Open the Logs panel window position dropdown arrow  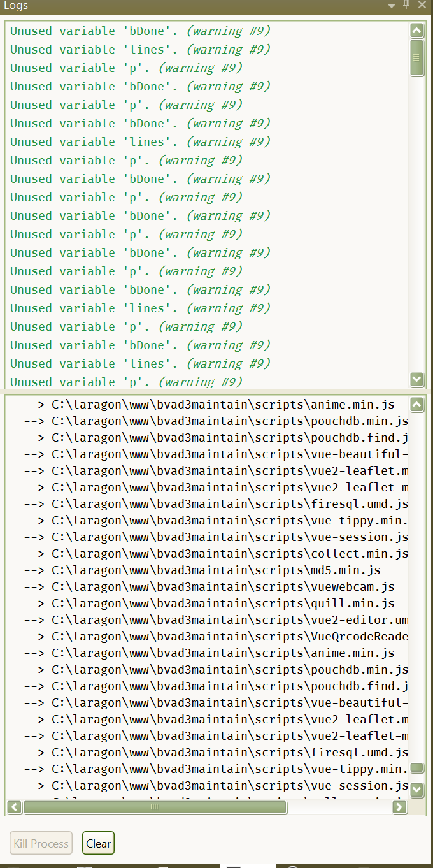coord(392,5)
